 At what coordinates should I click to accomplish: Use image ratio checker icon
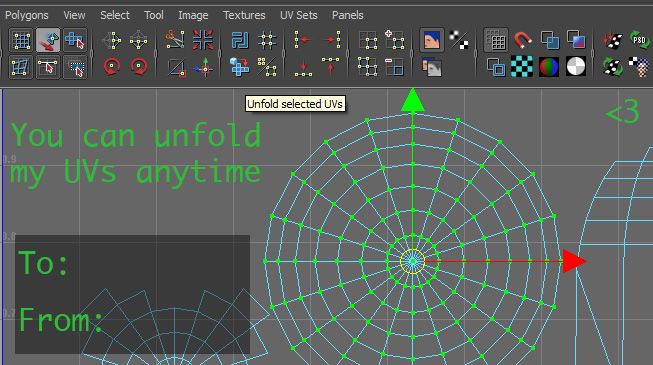[x=639, y=67]
